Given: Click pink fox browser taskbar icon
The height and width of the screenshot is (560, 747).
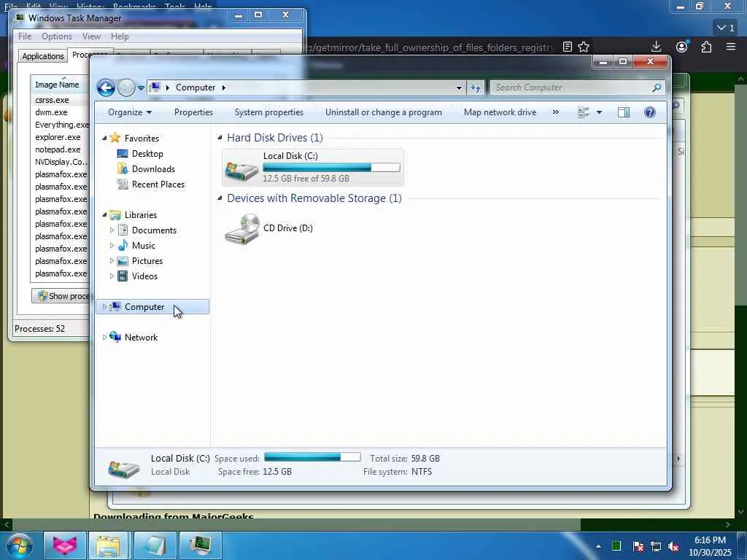Looking at the screenshot, I should pyautogui.click(x=65, y=545).
